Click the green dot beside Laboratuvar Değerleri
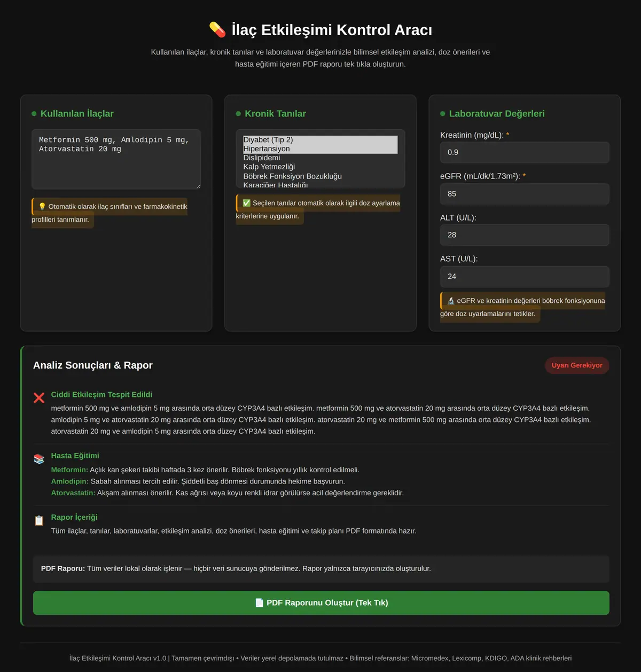The width and height of the screenshot is (641, 672). (443, 114)
